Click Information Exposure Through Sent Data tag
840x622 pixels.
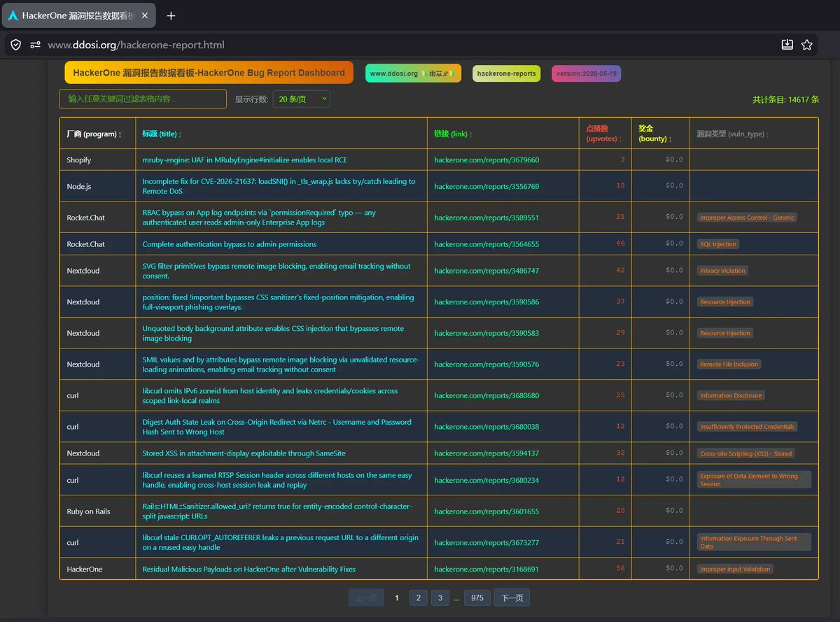pos(754,542)
